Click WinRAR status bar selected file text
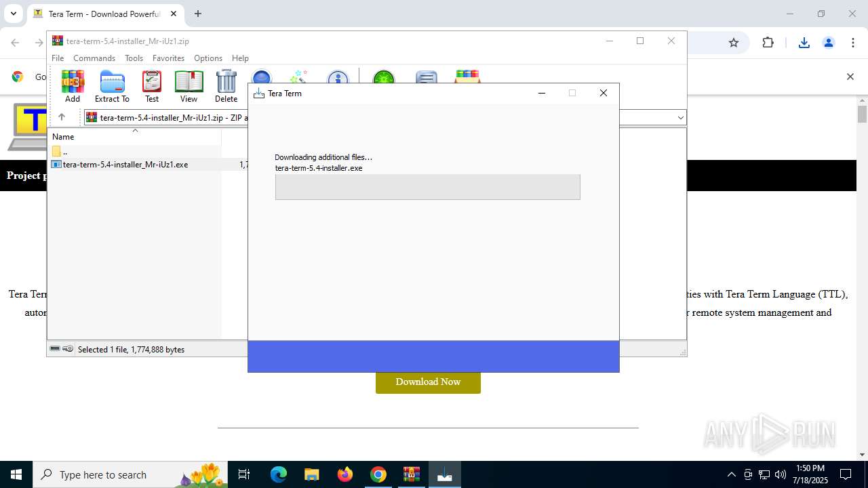 click(131, 350)
